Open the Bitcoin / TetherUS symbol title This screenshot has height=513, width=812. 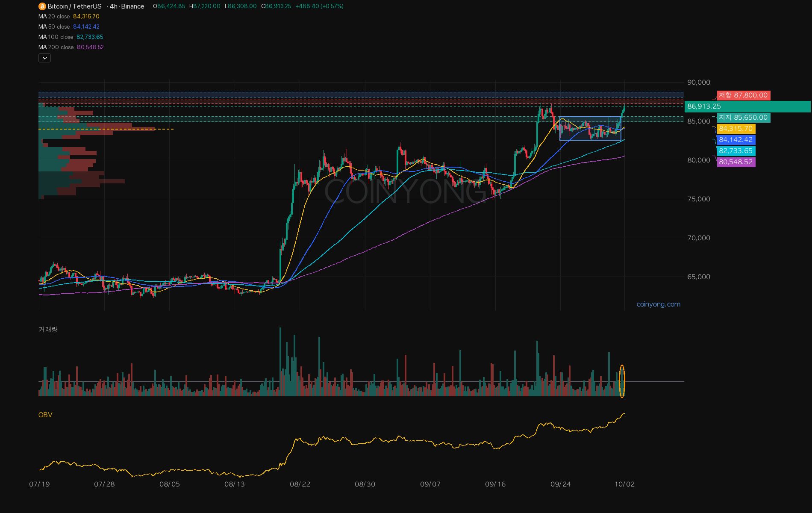[74, 6]
